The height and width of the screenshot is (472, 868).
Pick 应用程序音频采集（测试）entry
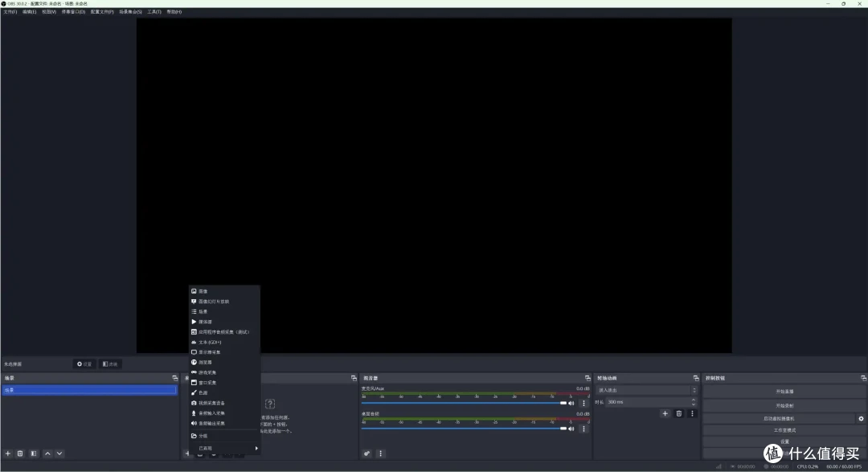tap(224, 332)
